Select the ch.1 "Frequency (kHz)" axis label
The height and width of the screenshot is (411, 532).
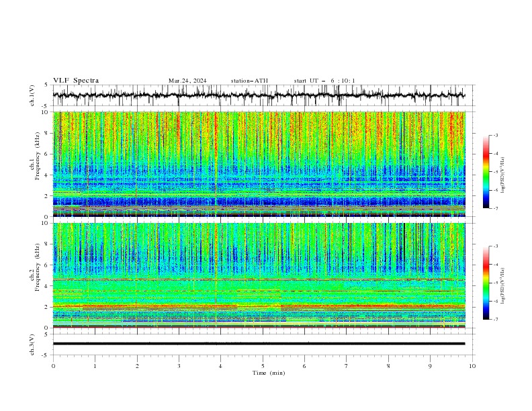38,156
